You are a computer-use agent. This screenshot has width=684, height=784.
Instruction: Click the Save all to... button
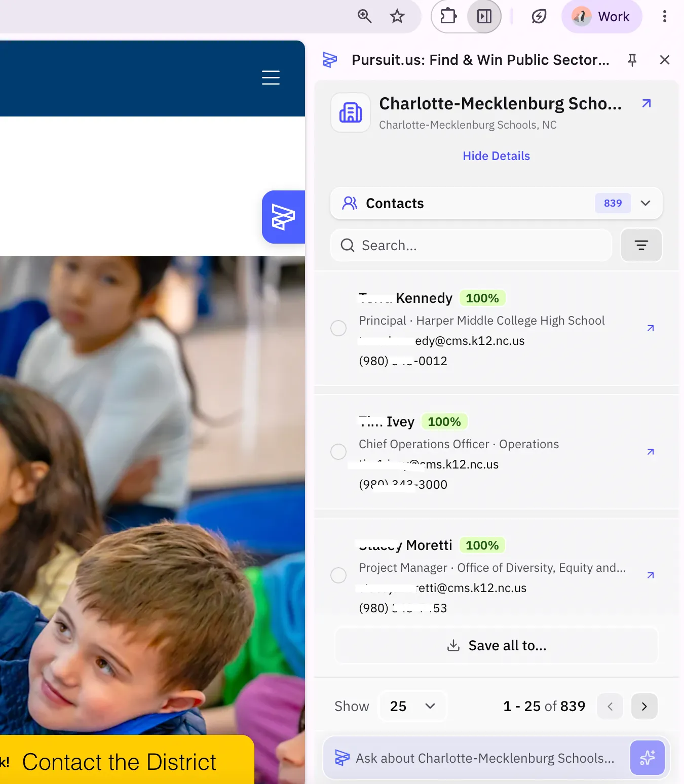pyautogui.click(x=497, y=645)
